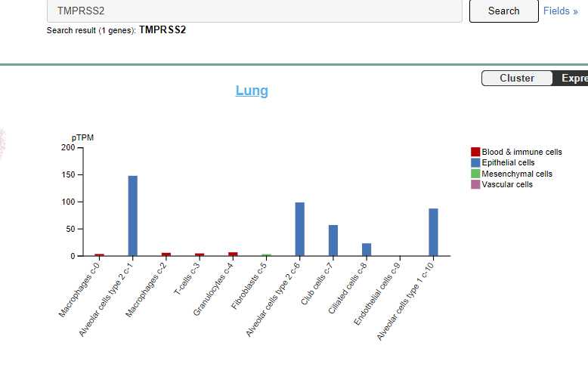The height and width of the screenshot is (367, 588).
Task: Open the TMPRSS2 gene search result
Action: click(162, 30)
